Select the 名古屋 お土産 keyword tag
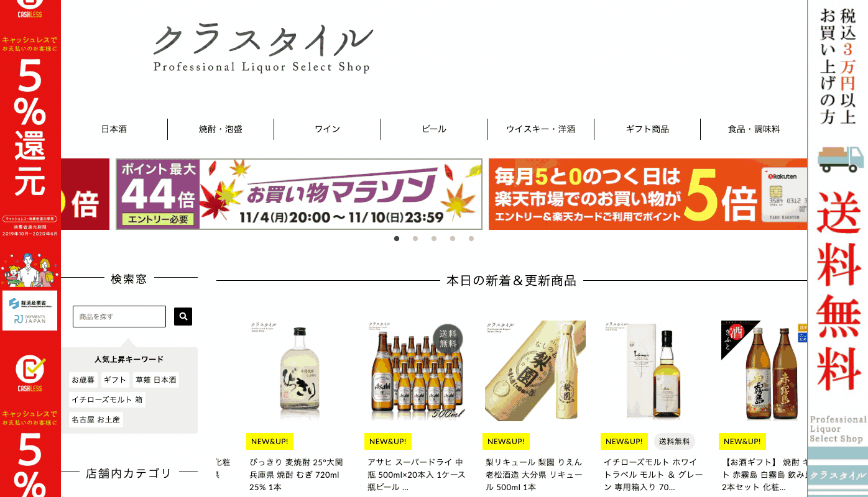 tap(96, 419)
